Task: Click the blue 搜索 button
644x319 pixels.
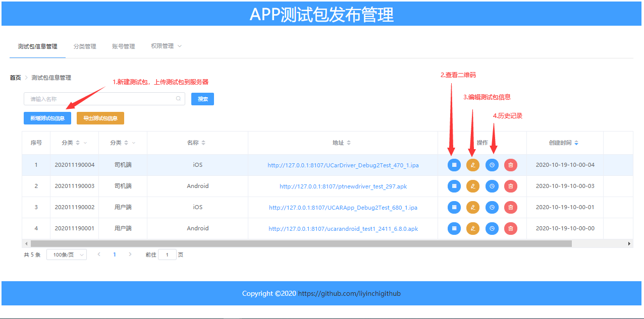Action: (x=202, y=99)
